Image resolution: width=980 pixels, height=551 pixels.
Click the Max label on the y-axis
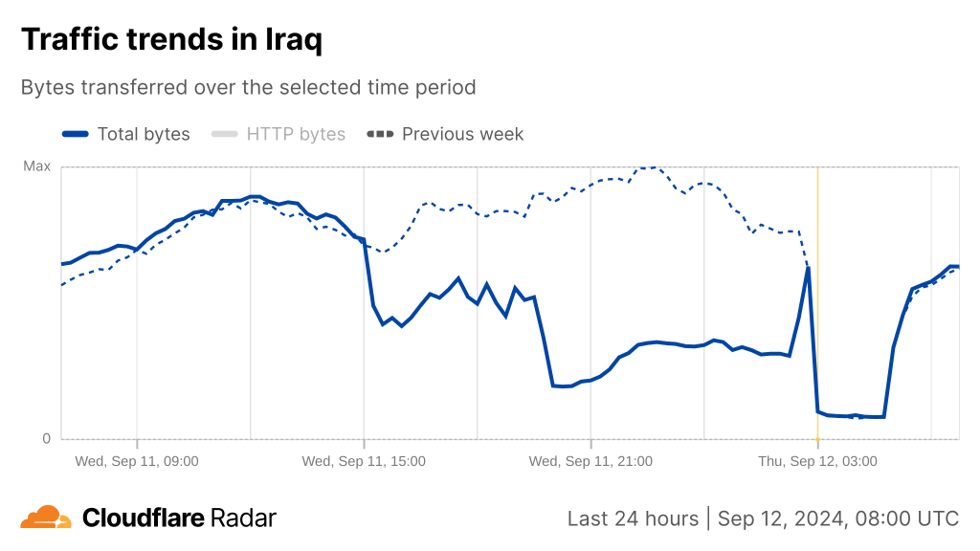click(x=36, y=166)
